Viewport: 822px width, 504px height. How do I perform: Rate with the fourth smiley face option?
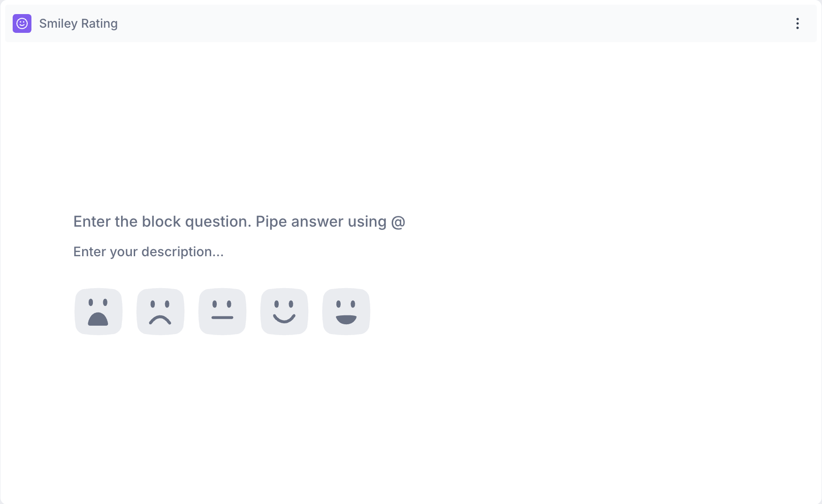pyautogui.click(x=284, y=312)
